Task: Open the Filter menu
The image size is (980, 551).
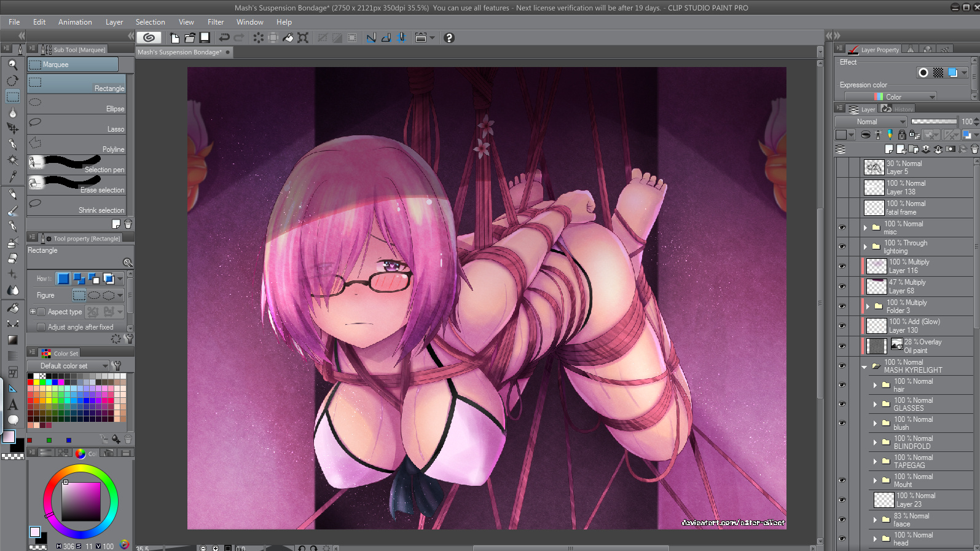Action: coord(216,22)
